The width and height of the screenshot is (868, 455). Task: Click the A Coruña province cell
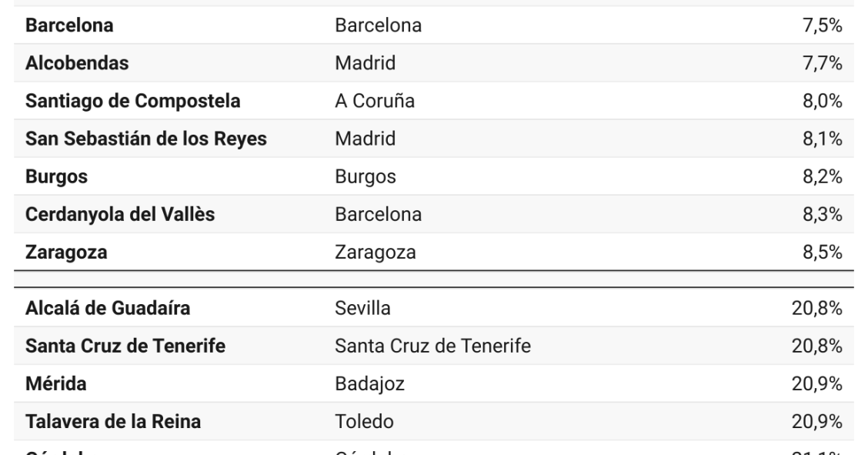pyautogui.click(x=375, y=102)
